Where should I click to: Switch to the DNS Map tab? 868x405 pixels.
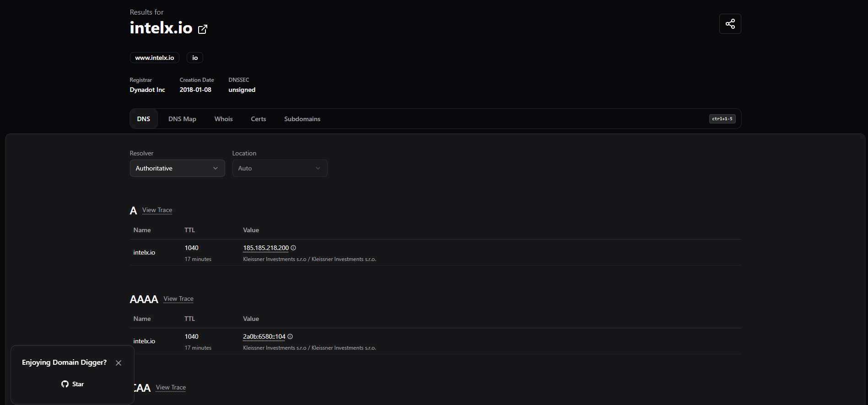click(182, 119)
